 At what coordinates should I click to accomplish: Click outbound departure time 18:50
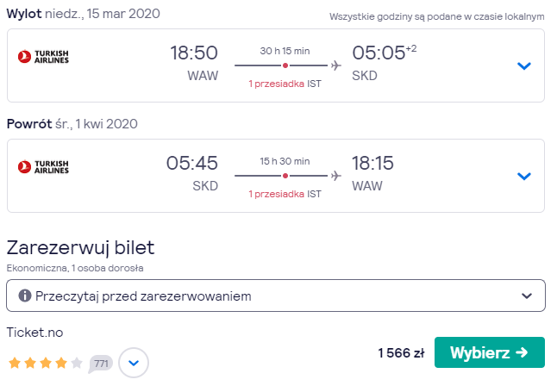click(x=194, y=53)
